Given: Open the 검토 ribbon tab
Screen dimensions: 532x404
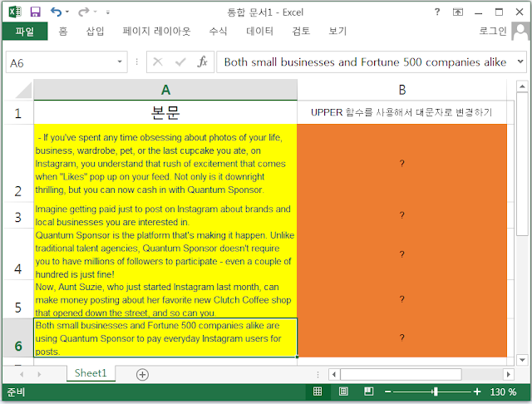Looking at the screenshot, I should pos(301,32).
